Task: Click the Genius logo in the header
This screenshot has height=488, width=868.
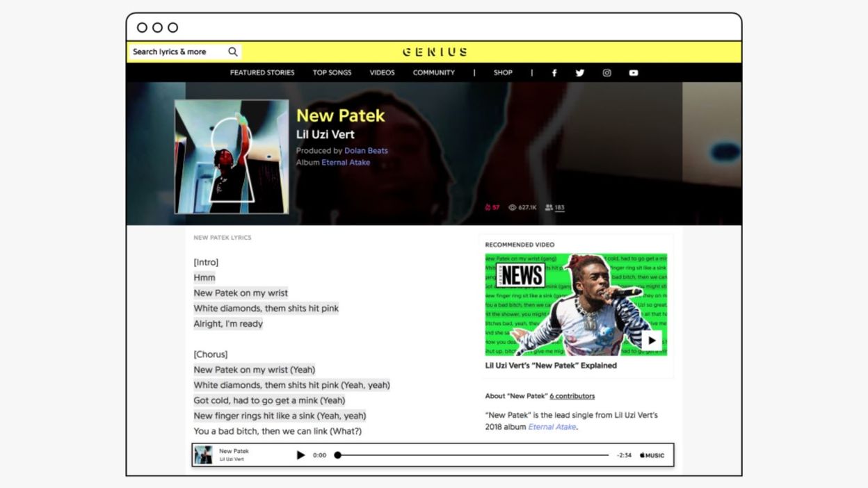Action: pos(433,51)
